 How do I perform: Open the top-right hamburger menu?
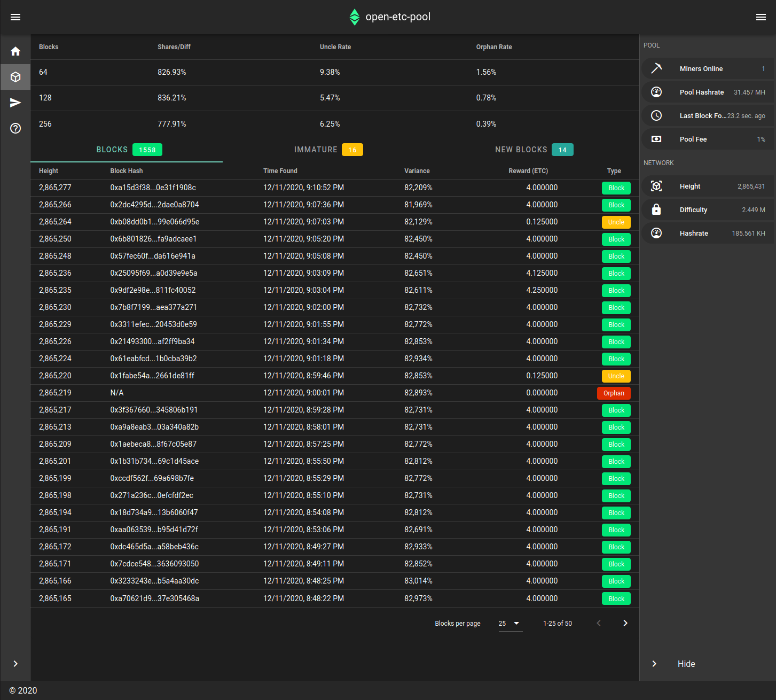point(761,17)
